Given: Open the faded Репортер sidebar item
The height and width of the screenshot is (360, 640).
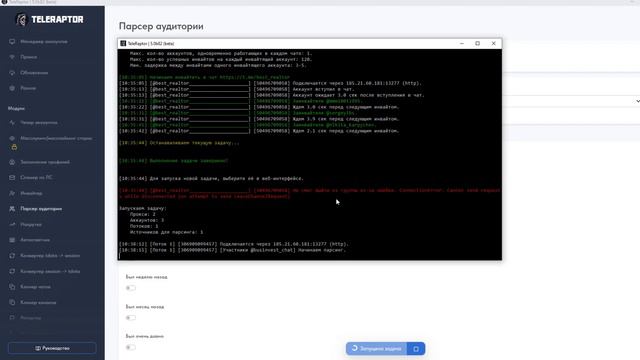Looking at the screenshot, I should click(31, 318).
